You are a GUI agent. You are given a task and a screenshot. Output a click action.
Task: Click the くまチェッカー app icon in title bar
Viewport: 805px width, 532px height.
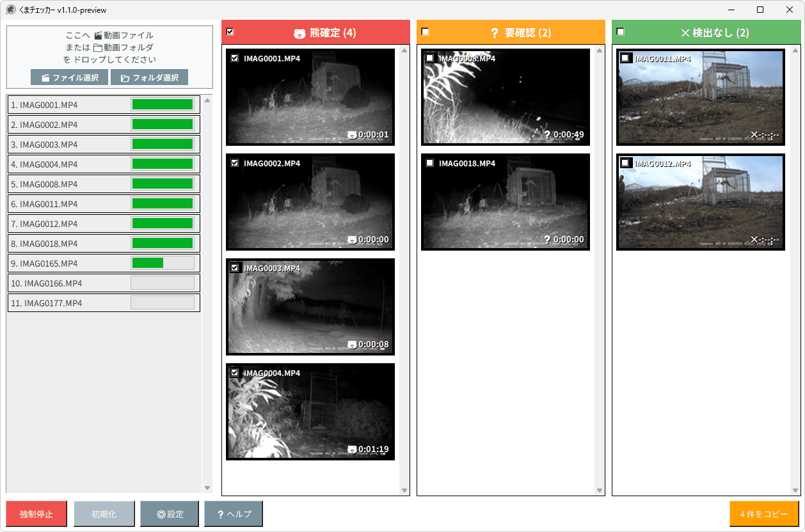tap(11, 10)
